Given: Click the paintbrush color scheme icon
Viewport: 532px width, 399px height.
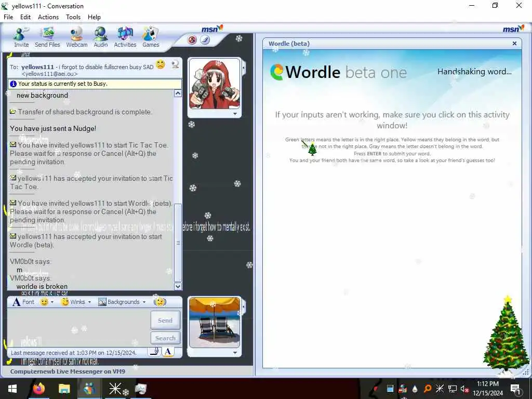Looking at the screenshot, I should [205, 40].
